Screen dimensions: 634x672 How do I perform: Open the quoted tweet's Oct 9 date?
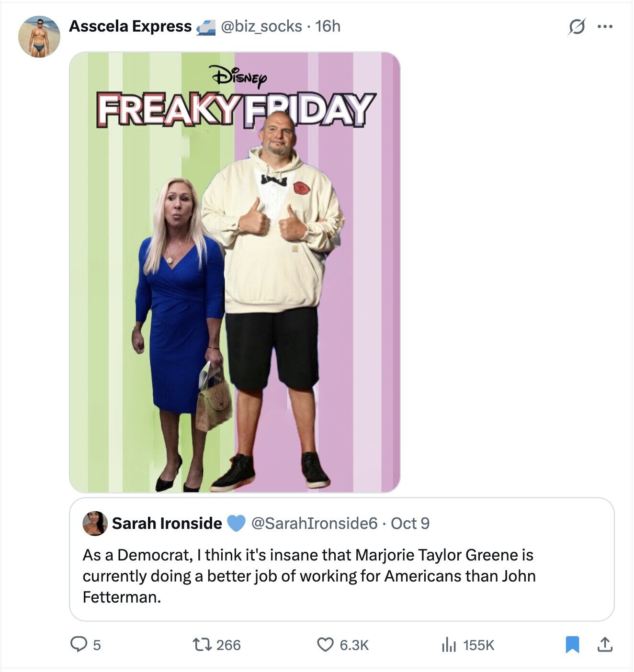[x=410, y=523]
